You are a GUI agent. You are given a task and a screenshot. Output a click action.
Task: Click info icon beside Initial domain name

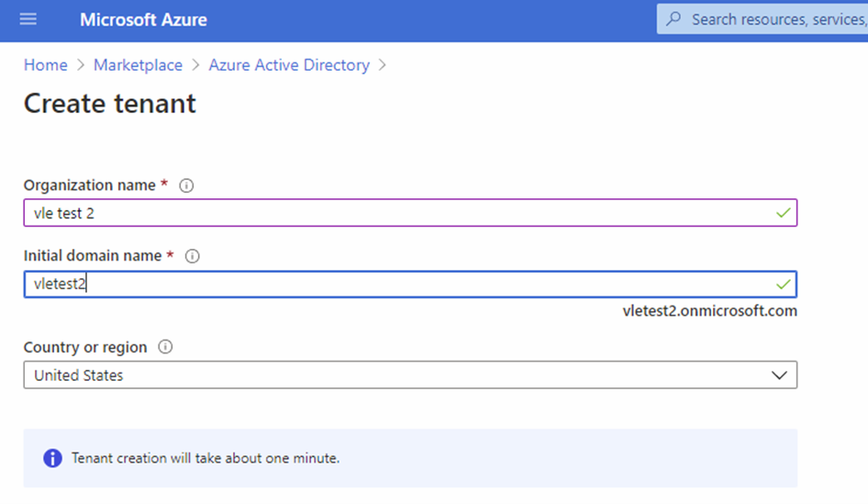(x=193, y=256)
